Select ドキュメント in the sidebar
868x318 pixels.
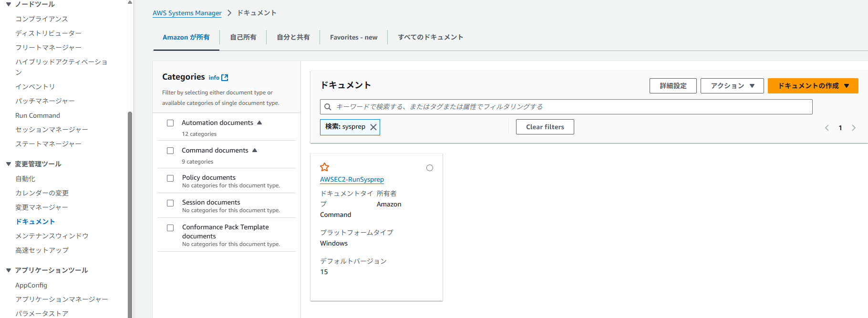pos(35,222)
